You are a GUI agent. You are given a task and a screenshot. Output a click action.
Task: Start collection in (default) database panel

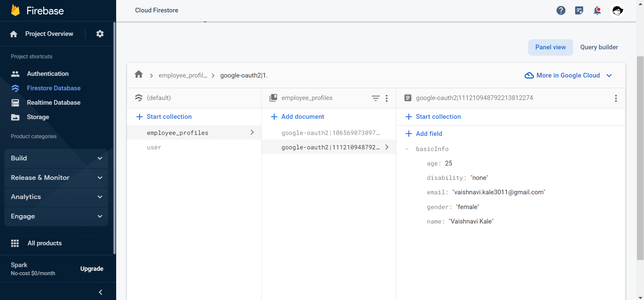[x=164, y=117]
